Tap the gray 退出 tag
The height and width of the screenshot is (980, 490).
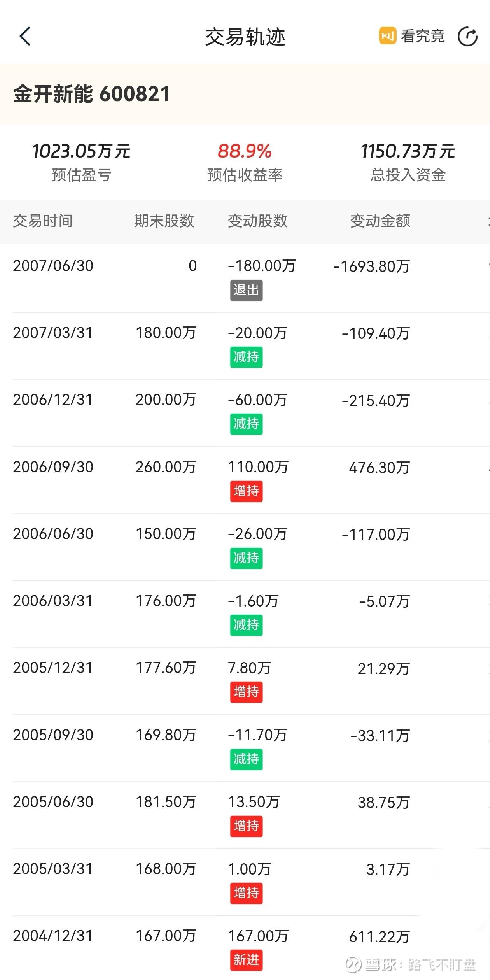246,290
